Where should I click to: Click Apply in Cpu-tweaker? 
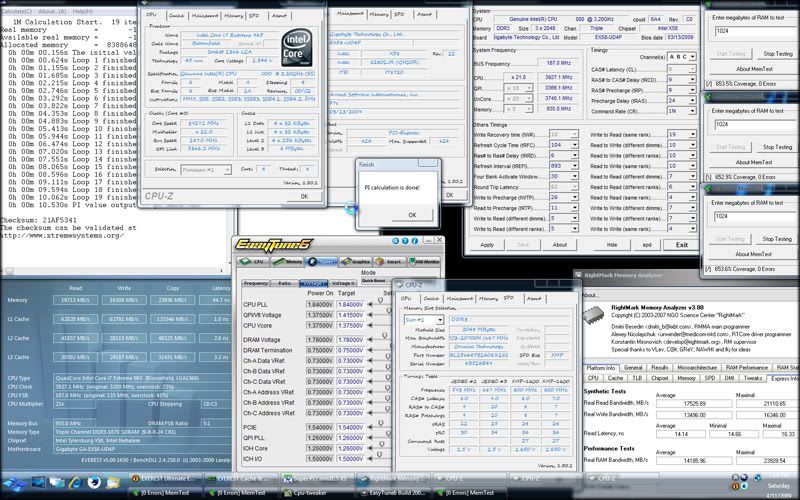pyautogui.click(x=487, y=245)
